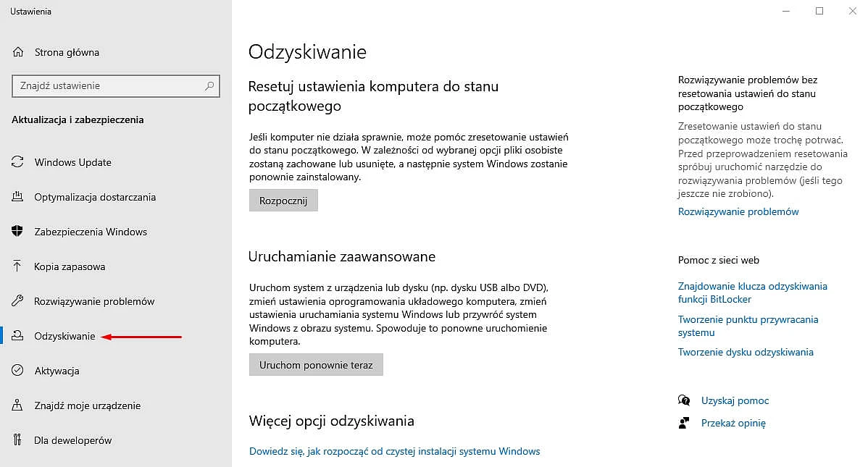Viewport: 868px width, 467px height.
Task: Click the Znajdź moje urządzenie person icon
Action: (17, 405)
